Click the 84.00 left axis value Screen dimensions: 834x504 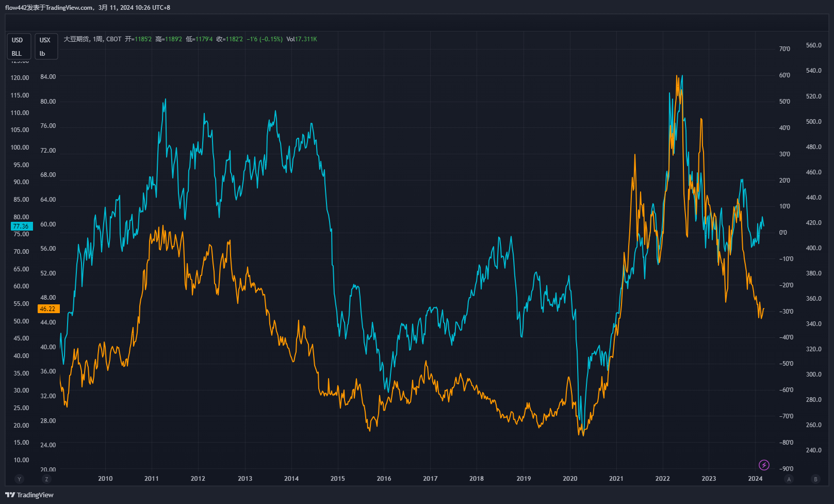[48, 77]
